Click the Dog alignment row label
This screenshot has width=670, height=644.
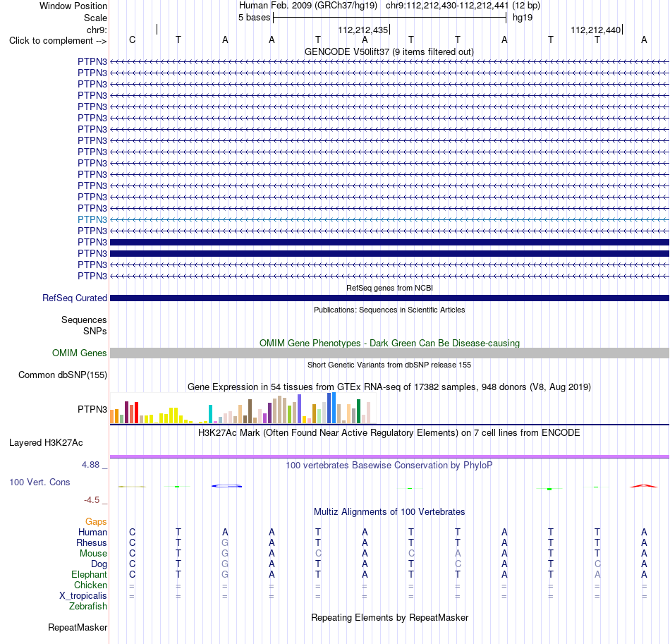99,564
